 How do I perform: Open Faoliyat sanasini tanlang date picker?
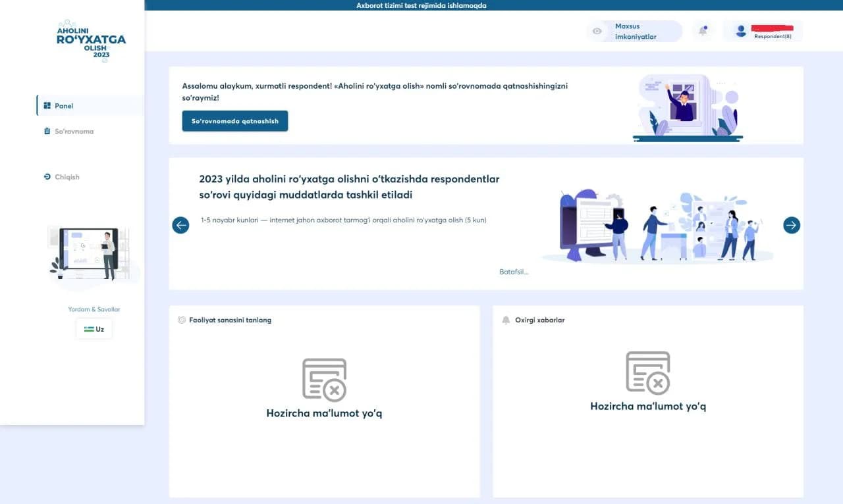click(225, 320)
